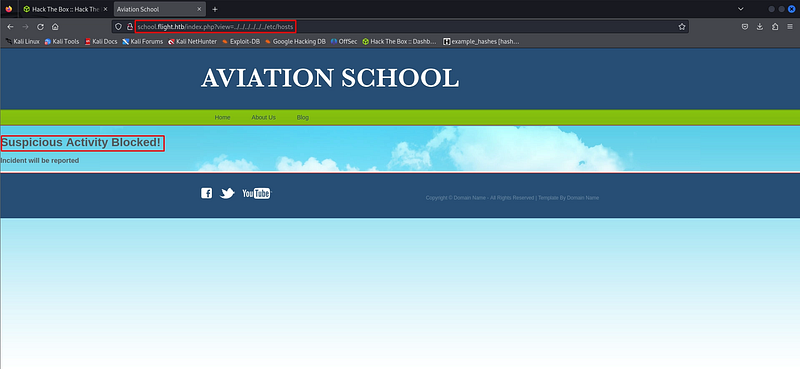The image size is (800, 369).
Task: Open the Kali NetHunter bookmark
Action: click(x=192, y=41)
